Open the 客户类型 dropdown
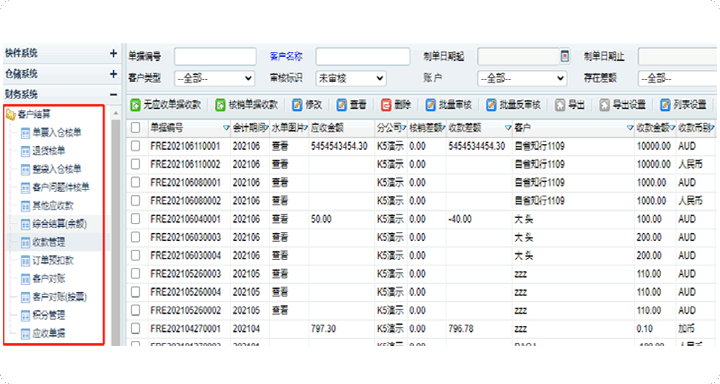Image resolution: width=720 pixels, height=384 pixels. pyautogui.click(x=214, y=79)
